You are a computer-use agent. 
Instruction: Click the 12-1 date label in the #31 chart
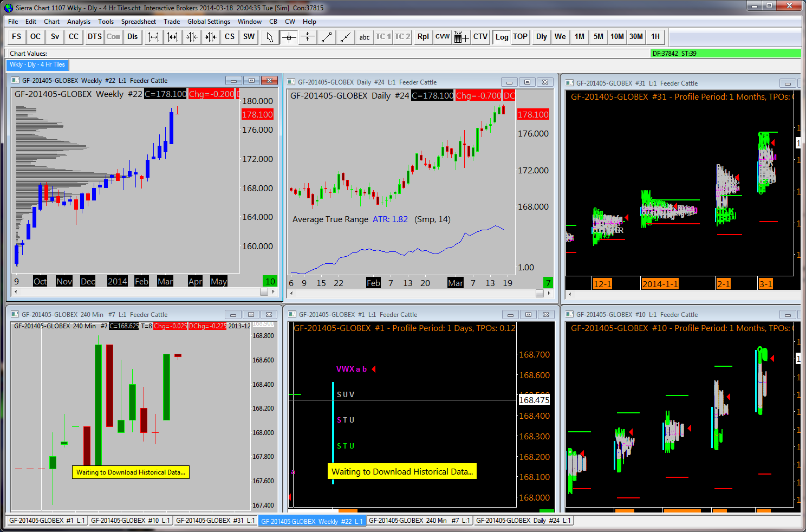(602, 284)
